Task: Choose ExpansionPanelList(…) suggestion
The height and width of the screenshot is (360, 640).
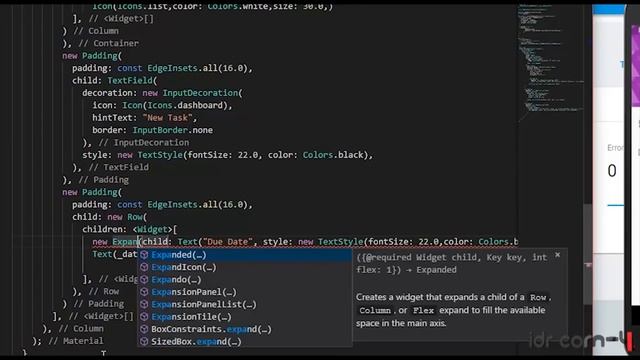Action: 244,304
